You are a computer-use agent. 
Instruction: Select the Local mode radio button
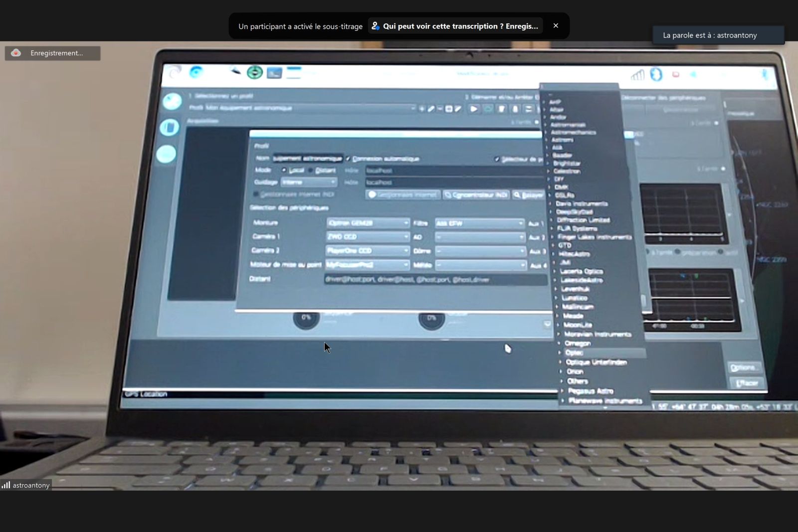click(x=284, y=170)
